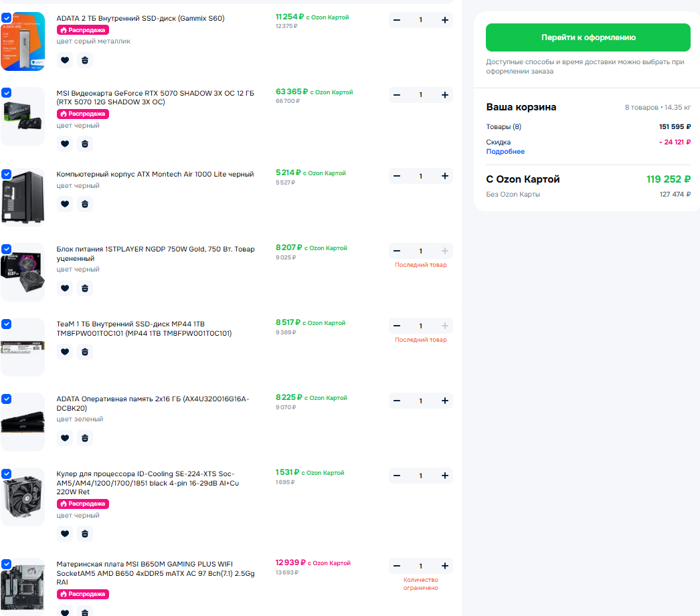Image resolution: width=700 pixels, height=616 pixels.
Task: Open the Кулер ID-Cooling SE-224-XTS product page
Action: 147,483
